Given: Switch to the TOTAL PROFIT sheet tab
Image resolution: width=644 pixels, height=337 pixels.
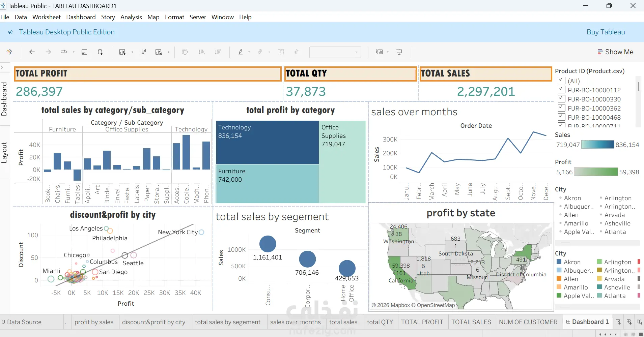Looking at the screenshot, I should tap(422, 322).
